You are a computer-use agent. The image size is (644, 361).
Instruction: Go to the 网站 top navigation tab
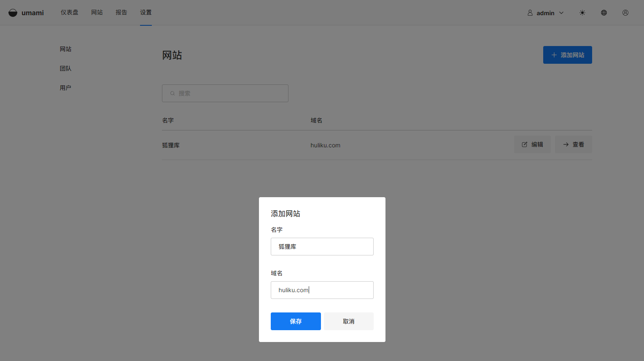(x=97, y=13)
